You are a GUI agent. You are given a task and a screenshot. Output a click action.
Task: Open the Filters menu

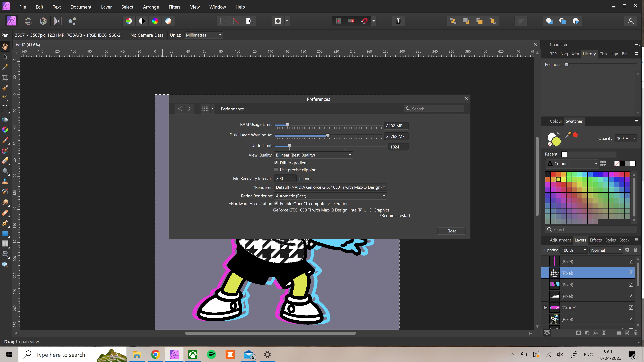[x=174, y=7]
